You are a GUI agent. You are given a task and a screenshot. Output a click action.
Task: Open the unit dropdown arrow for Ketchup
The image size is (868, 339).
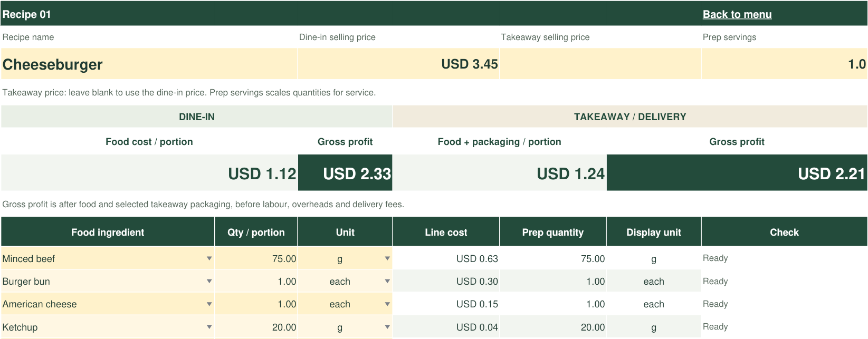tap(387, 327)
